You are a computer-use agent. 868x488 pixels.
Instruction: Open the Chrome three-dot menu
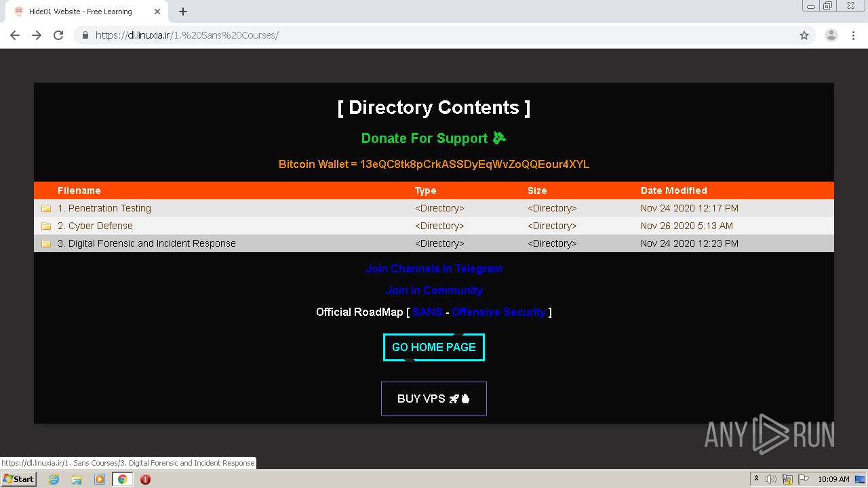pos(853,35)
